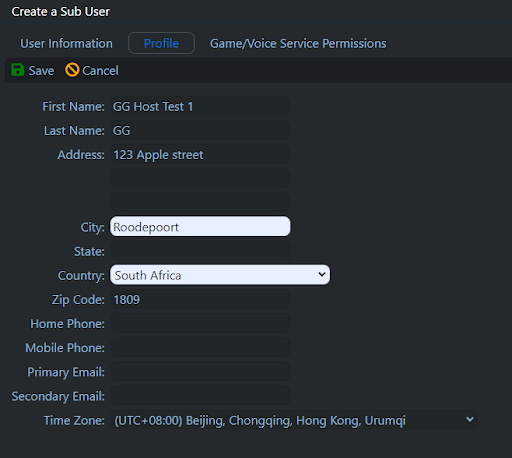This screenshot has width=512, height=458.
Task: Focus the First Name input field
Action: pyautogui.click(x=200, y=106)
